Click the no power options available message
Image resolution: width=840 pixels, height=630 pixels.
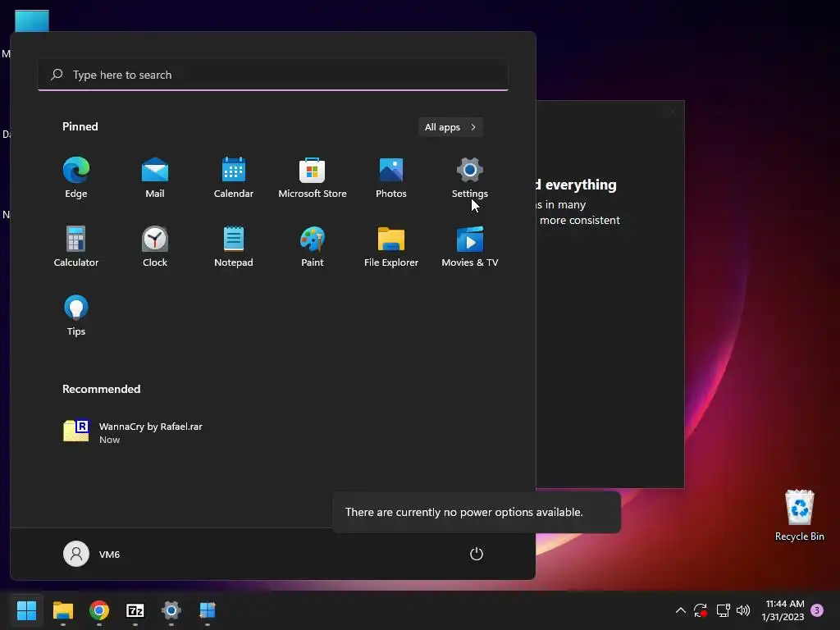pyautogui.click(x=464, y=512)
